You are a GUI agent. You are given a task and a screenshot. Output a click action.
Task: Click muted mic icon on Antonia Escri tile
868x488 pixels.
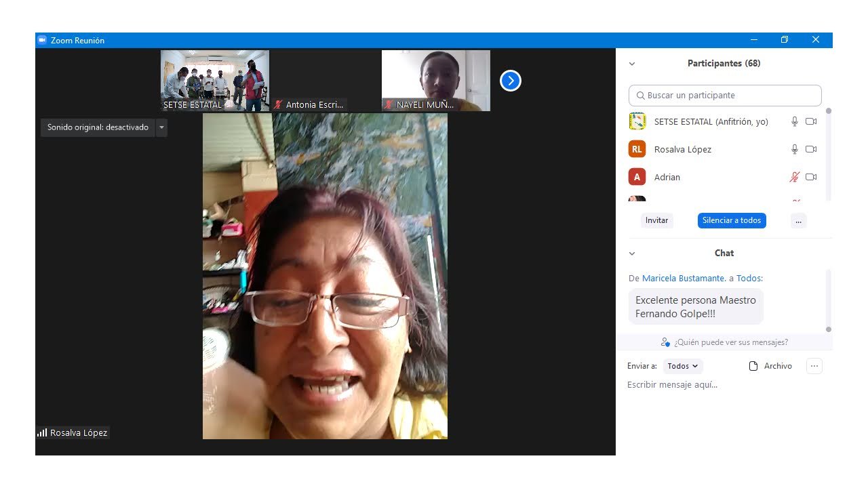click(278, 105)
